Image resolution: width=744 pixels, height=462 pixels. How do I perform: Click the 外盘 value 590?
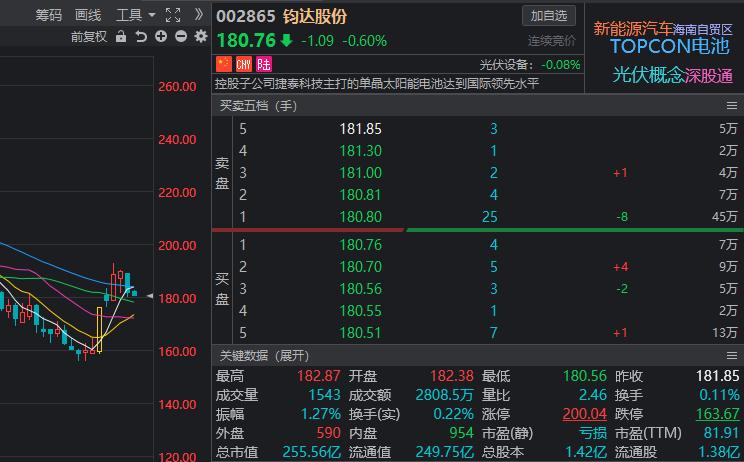point(328,433)
